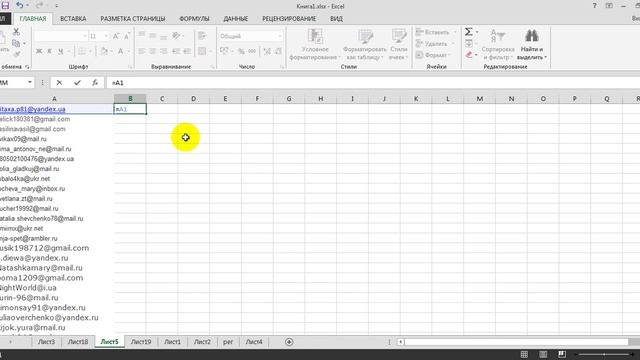640x360 pixels.
Task: Go to the ФОРМУЛЫ tab
Action: click(194, 19)
